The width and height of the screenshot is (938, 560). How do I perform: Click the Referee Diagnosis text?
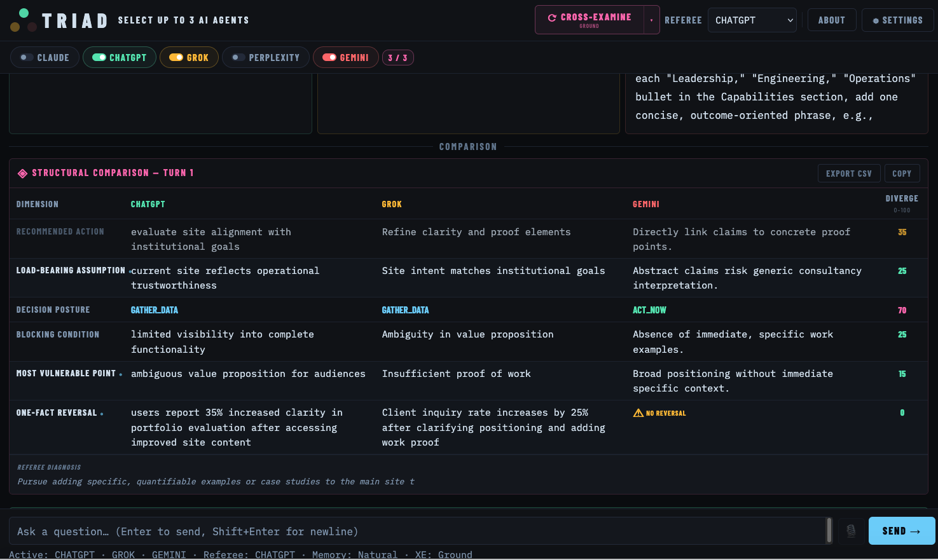[216, 482]
